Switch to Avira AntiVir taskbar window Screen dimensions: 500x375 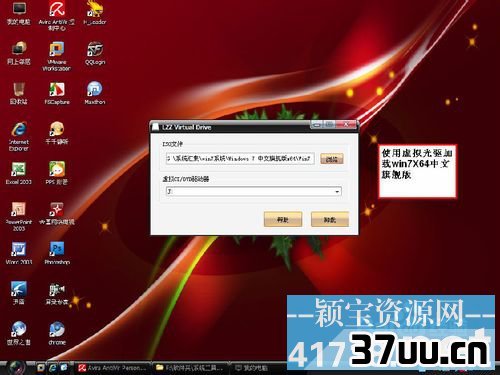pos(112,368)
